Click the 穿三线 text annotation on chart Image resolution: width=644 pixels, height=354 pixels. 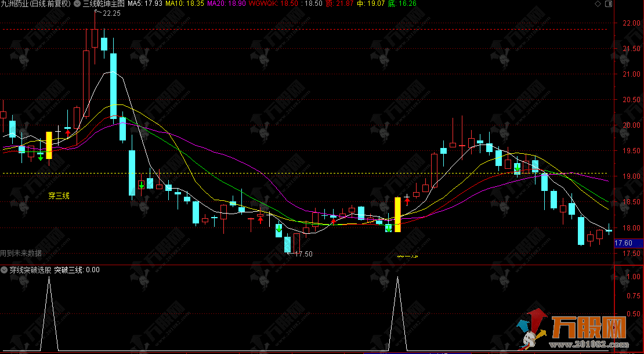(x=59, y=196)
